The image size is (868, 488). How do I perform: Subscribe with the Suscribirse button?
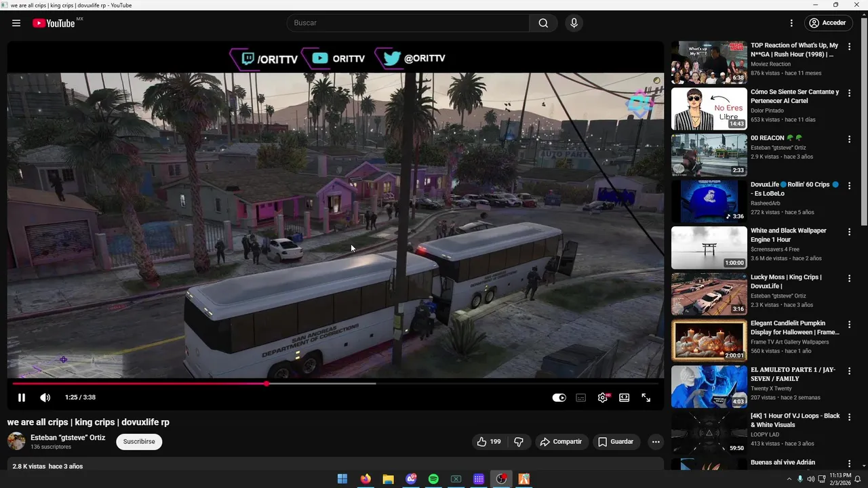(x=139, y=442)
